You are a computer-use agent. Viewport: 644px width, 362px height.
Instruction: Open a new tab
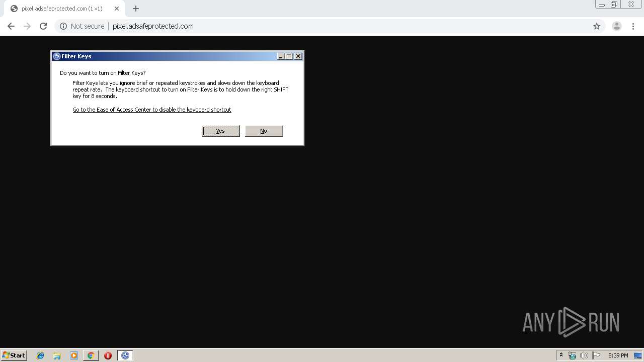click(136, 9)
